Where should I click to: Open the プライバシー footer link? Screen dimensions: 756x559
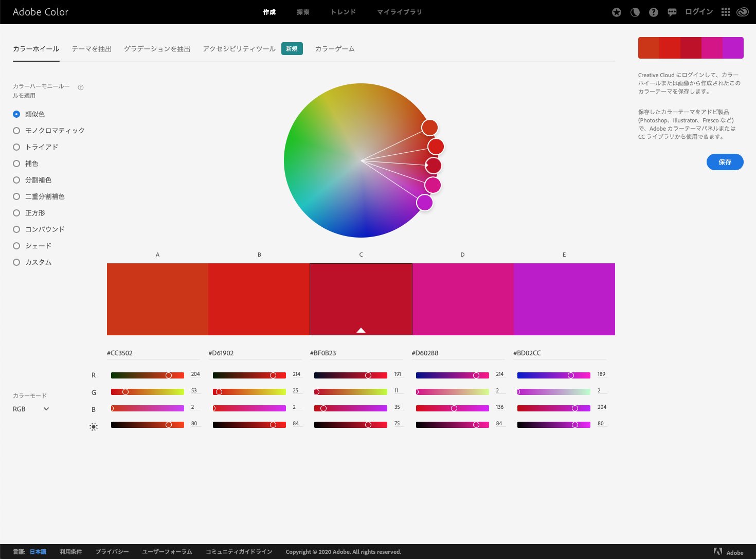(x=112, y=552)
